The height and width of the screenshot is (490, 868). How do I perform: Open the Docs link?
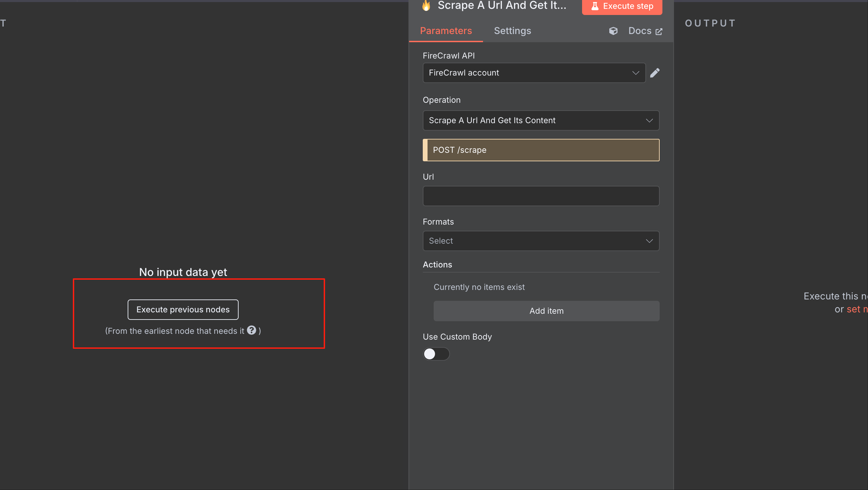pos(640,31)
